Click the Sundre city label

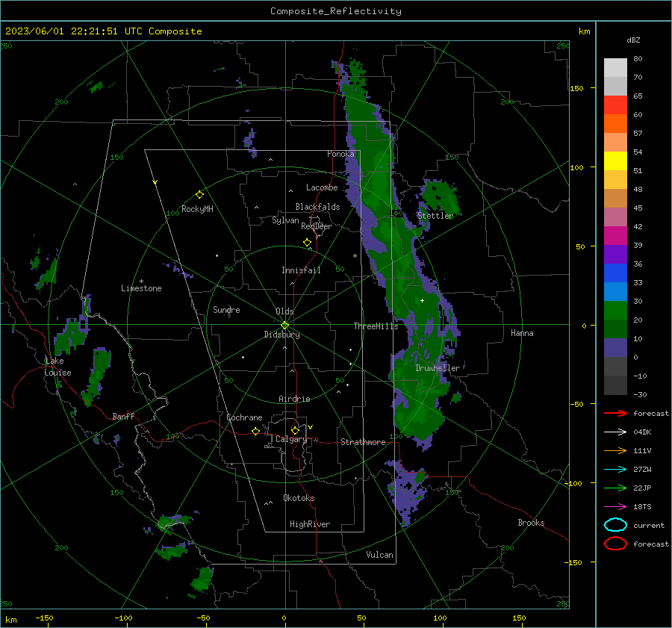(226, 310)
